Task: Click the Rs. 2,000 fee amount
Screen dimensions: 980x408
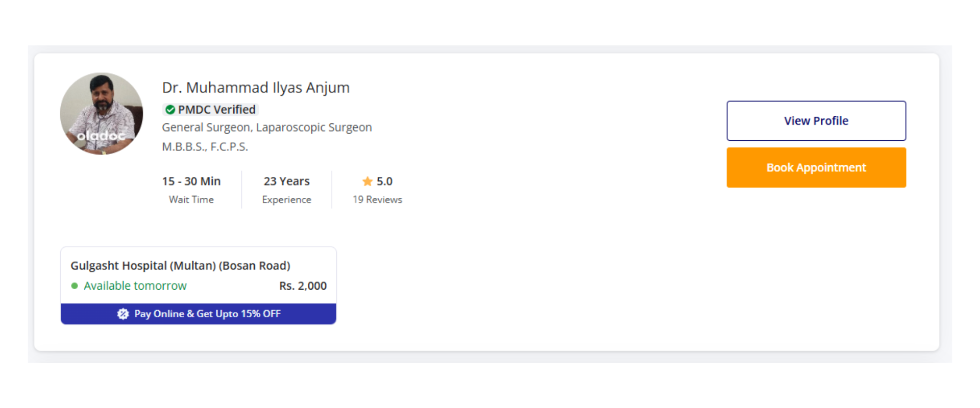Action: pos(303,286)
